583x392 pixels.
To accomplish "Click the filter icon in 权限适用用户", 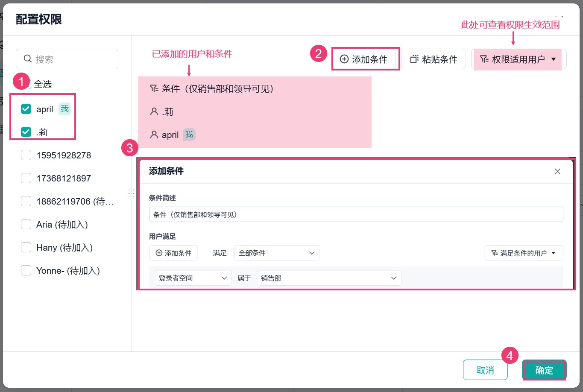I will (x=484, y=59).
